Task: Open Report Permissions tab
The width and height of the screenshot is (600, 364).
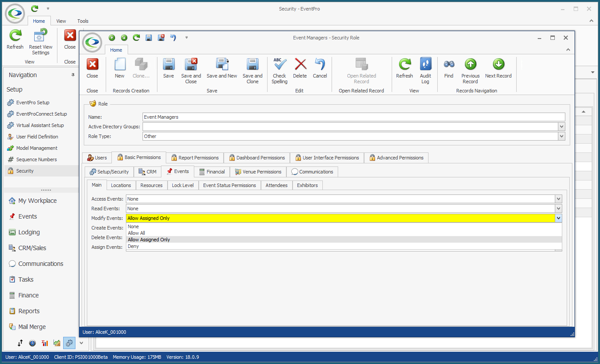Action: 195,158
